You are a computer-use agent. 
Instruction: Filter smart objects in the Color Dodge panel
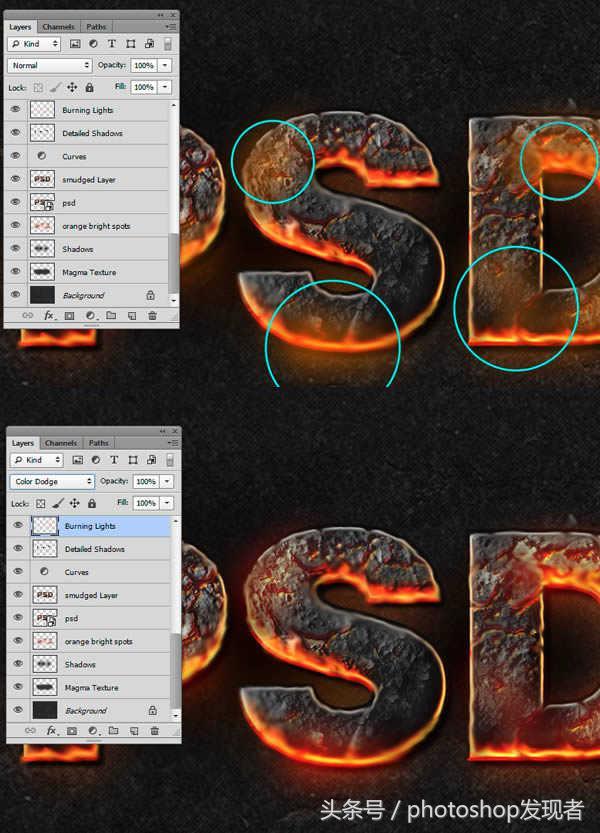pos(151,460)
